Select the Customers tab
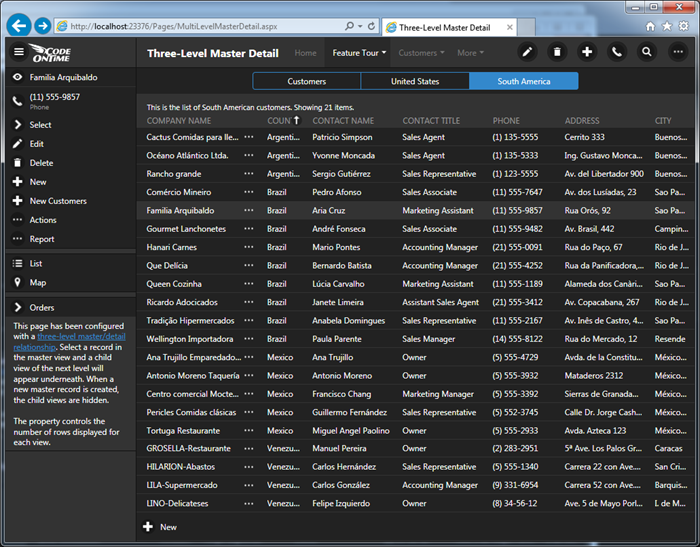700x547 pixels. [x=306, y=82]
